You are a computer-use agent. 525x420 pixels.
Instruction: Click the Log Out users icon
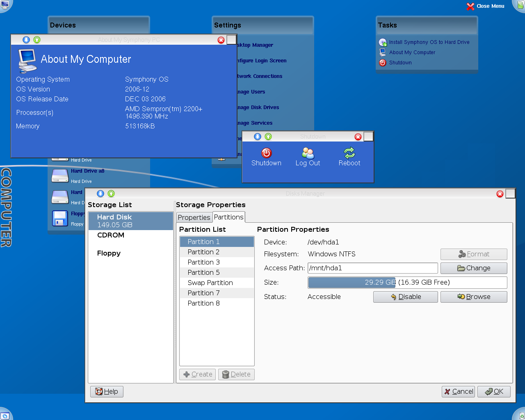pyautogui.click(x=308, y=153)
